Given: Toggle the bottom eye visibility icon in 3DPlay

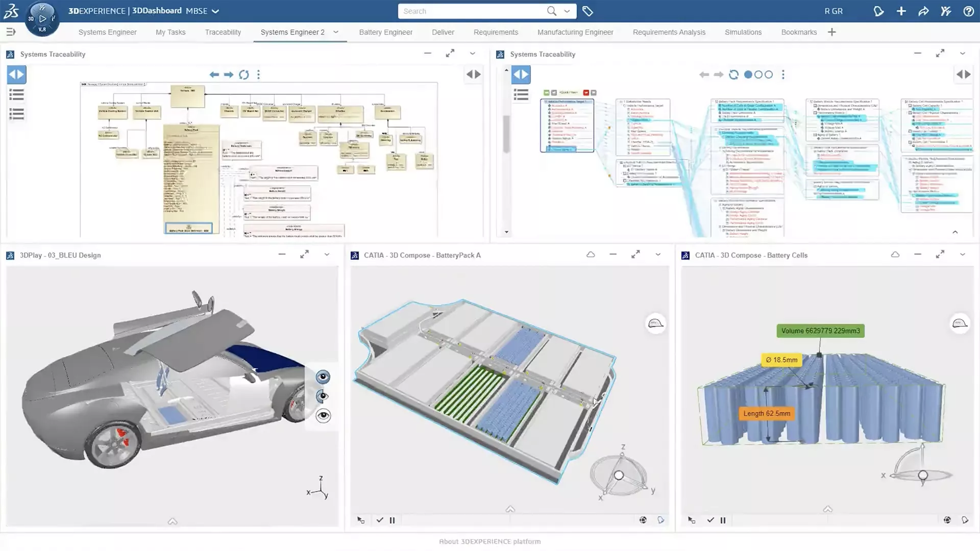Looking at the screenshot, I should pyautogui.click(x=323, y=416).
